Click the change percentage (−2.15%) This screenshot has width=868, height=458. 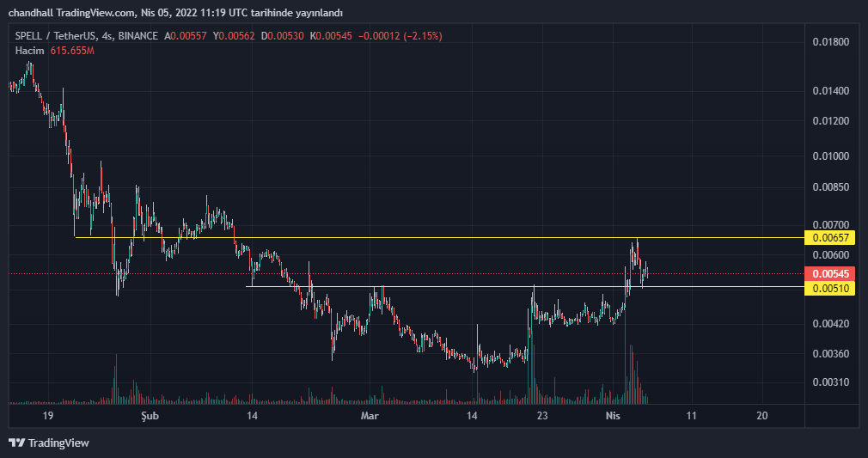pyautogui.click(x=423, y=36)
